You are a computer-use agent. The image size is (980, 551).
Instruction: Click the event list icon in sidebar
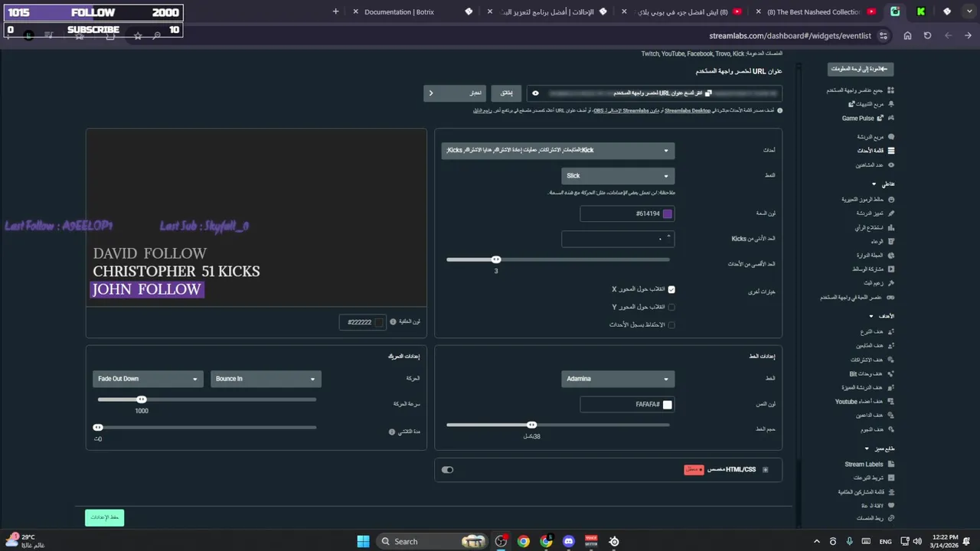click(890, 151)
